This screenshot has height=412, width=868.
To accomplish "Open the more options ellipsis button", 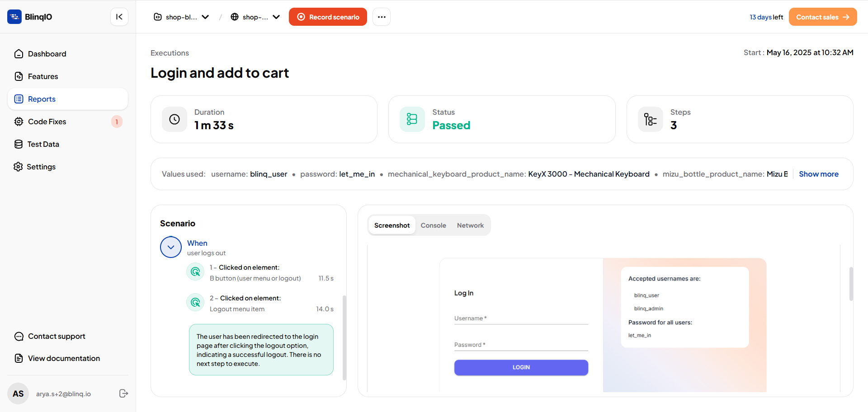I will coord(382,17).
